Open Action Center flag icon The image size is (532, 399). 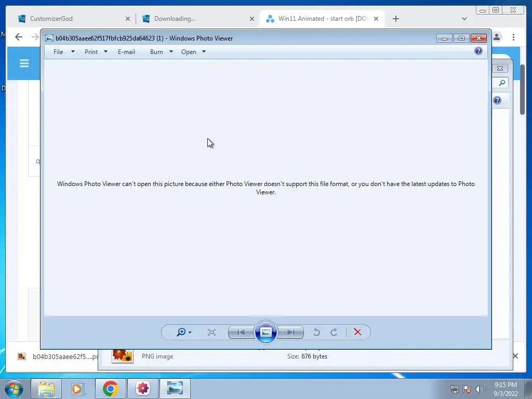point(467,389)
